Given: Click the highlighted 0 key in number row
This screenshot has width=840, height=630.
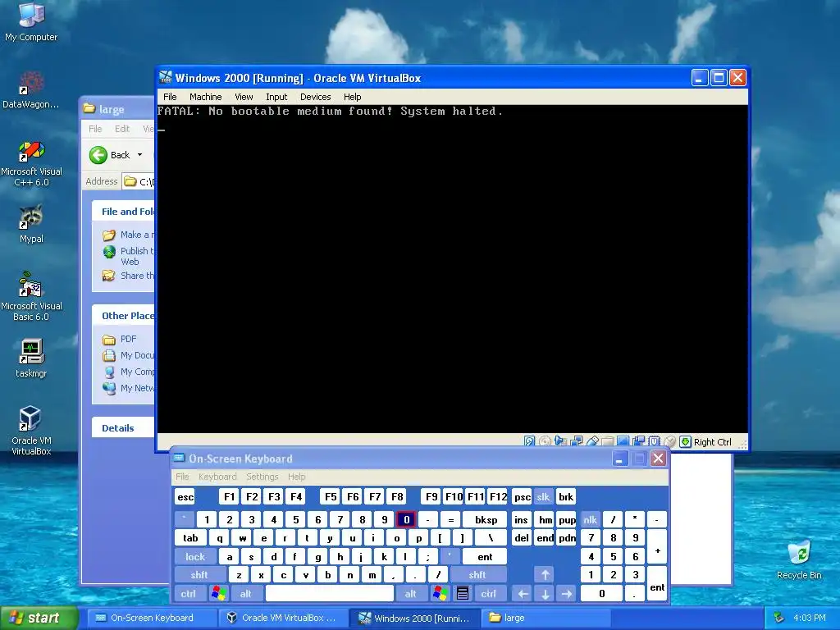Looking at the screenshot, I should [406, 519].
